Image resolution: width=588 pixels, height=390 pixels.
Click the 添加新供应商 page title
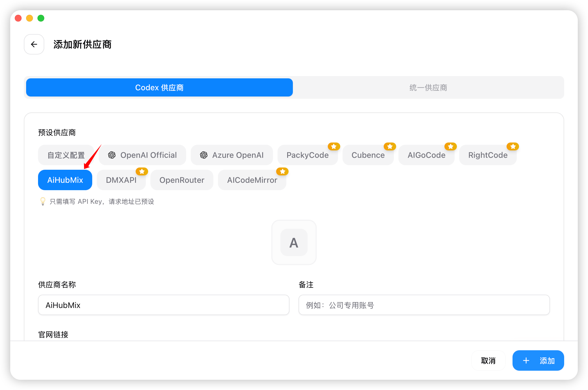pyautogui.click(x=82, y=44)
